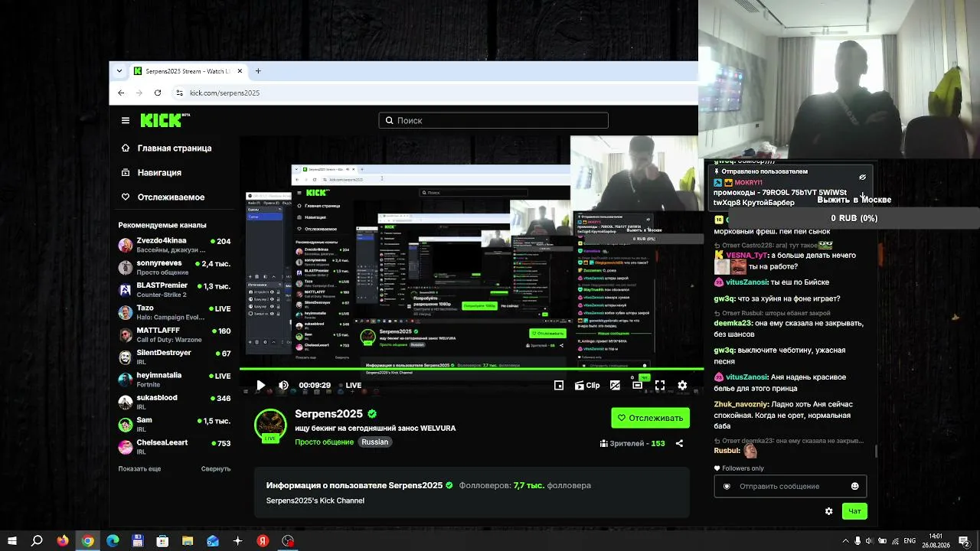980x551 pixels.
Task: Open Windows taskbar search
Action: click(37, 541)
